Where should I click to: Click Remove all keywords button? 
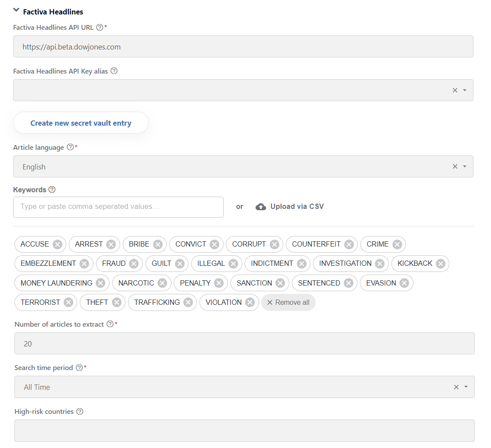point(288,303)
